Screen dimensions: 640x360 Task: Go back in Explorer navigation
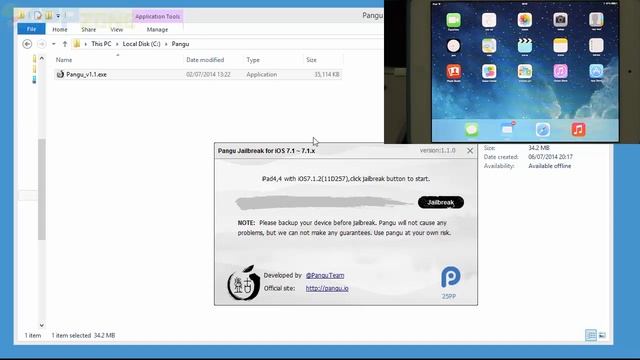click(x=27, y=44)
